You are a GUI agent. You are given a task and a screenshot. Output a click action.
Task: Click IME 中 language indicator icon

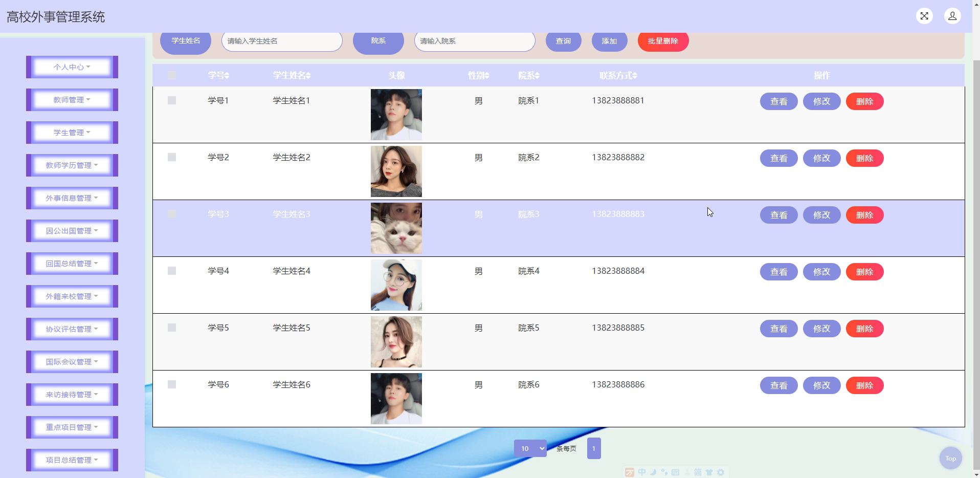point(642,472)
